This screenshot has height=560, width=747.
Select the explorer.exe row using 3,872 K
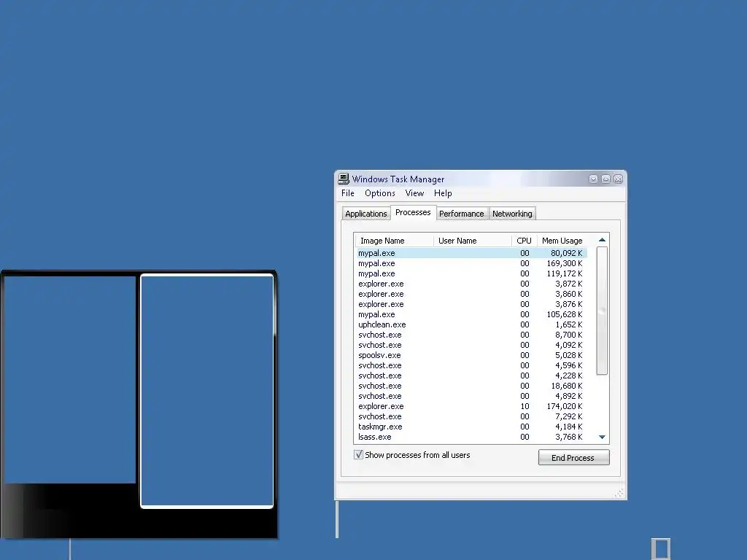click(x=472, y=284)
